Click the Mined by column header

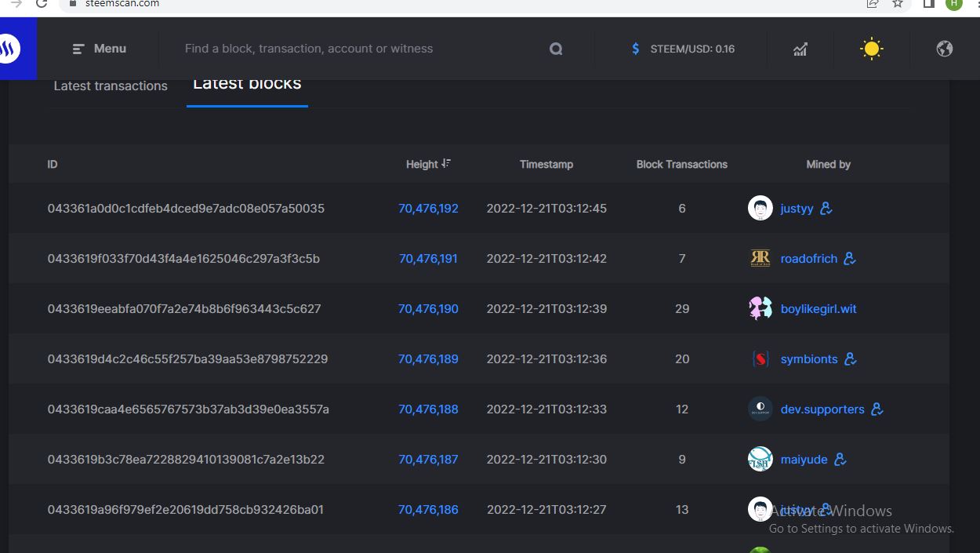[828, 164]
